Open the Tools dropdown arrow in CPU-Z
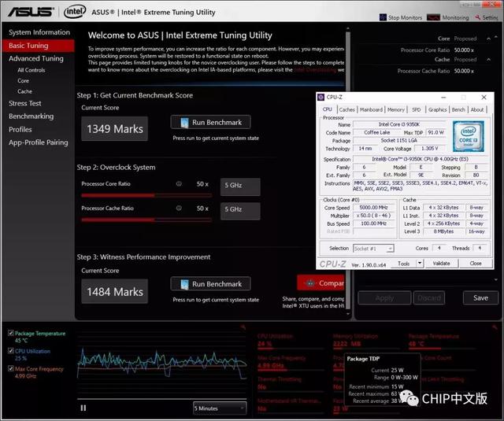 pyautogui.click(x=420, y=264)
